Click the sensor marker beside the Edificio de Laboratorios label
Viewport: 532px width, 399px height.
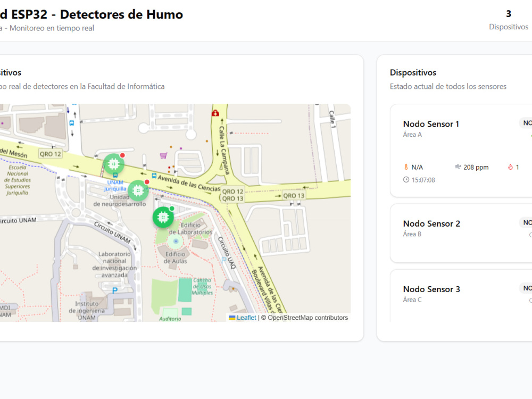click(163, 217)
